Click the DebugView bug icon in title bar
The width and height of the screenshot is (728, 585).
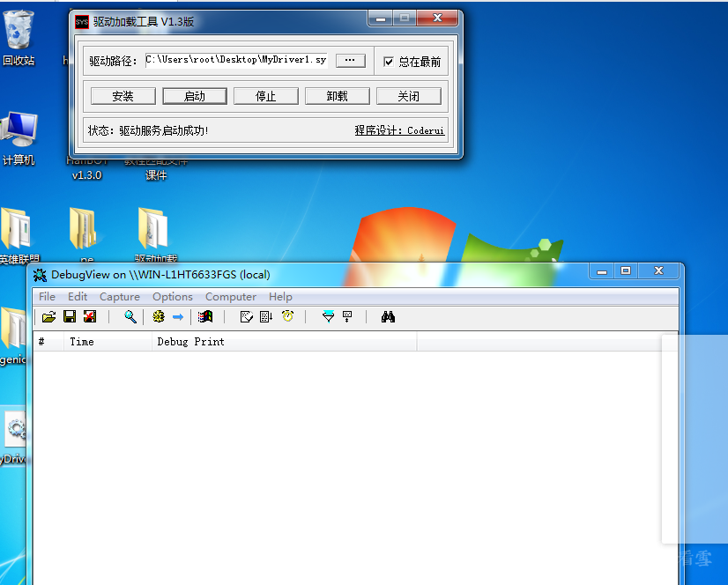click(x=40, y=275)
